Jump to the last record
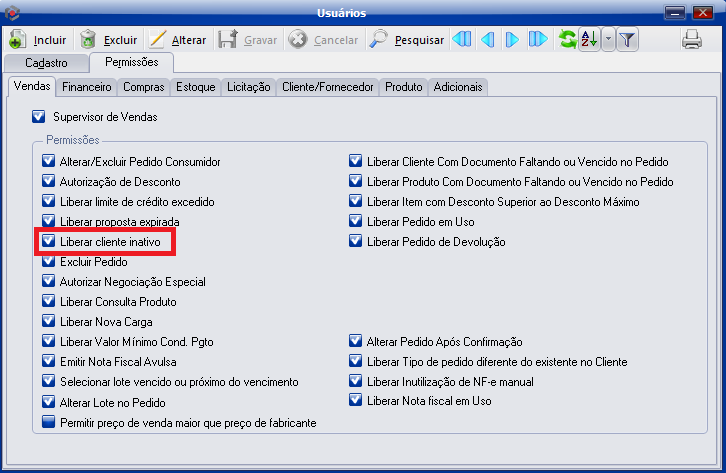This screenshot has width=726, height=473. coord(538,40)
